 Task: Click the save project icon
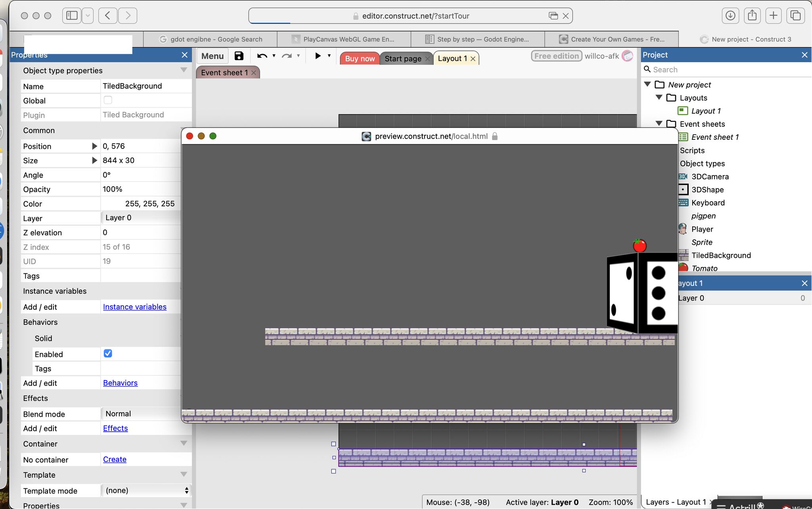[238, 56]
